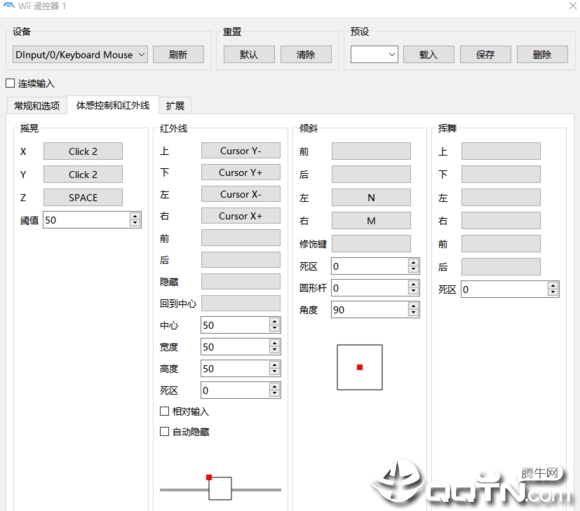The image size is (580, 511).
Task: Click the 刷新 refresh button
Action: pos(178,54)
